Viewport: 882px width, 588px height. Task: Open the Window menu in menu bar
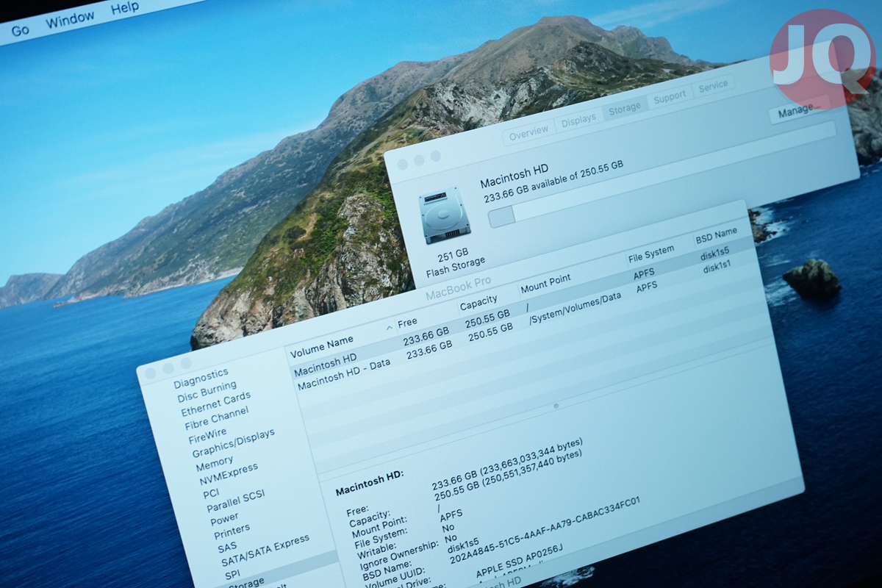(70, 20)
